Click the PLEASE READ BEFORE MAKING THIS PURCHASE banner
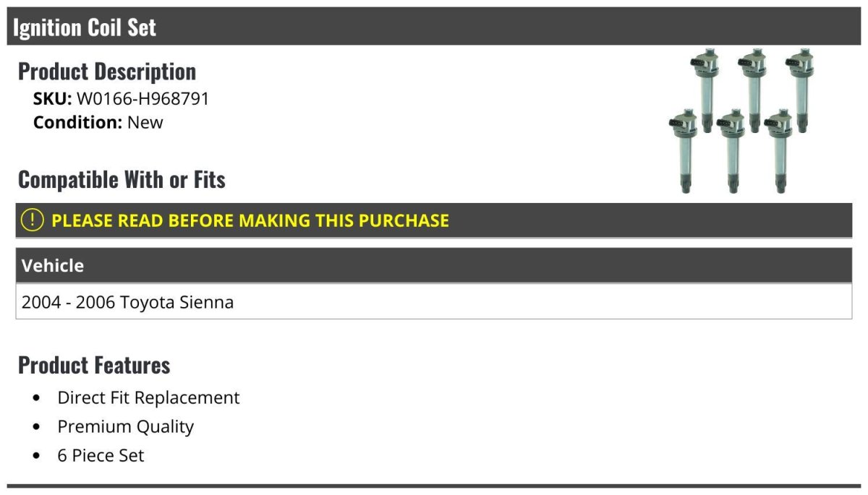This screenshot has height=495, width=868. click(x=250, y=220)
